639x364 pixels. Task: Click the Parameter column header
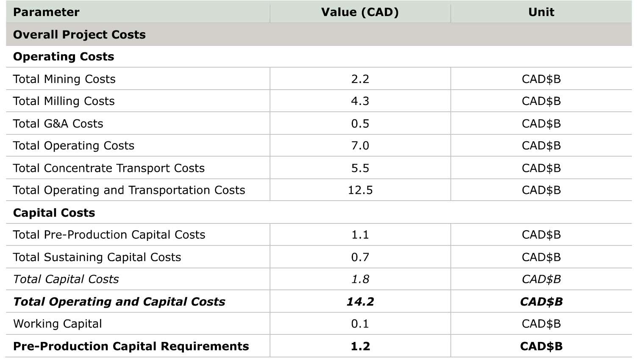point(46,12)
